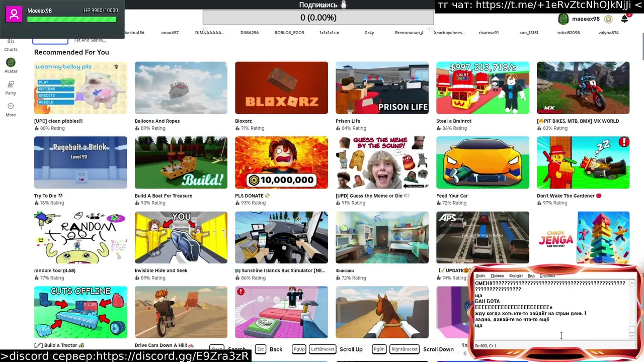
Task: Click the Feed Your Car title
Action: pyautogui.click(x=452, y=196)
